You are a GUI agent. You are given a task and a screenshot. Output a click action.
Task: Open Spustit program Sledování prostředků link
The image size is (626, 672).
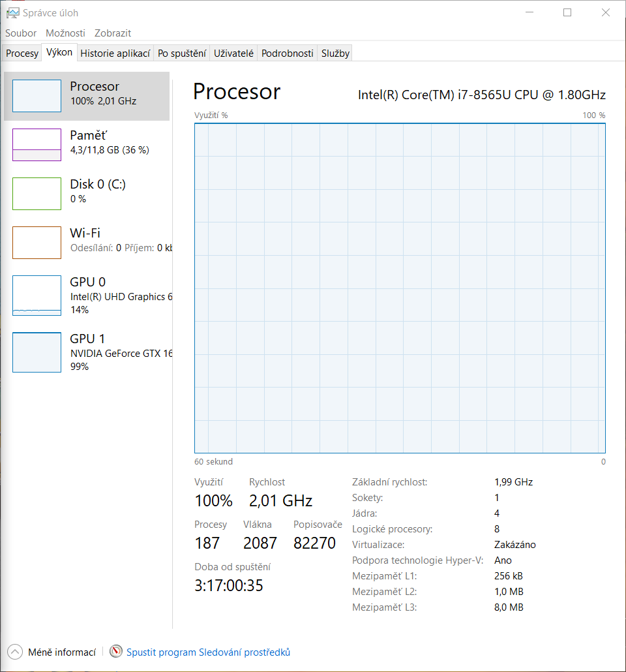click(x=208, y=652)
